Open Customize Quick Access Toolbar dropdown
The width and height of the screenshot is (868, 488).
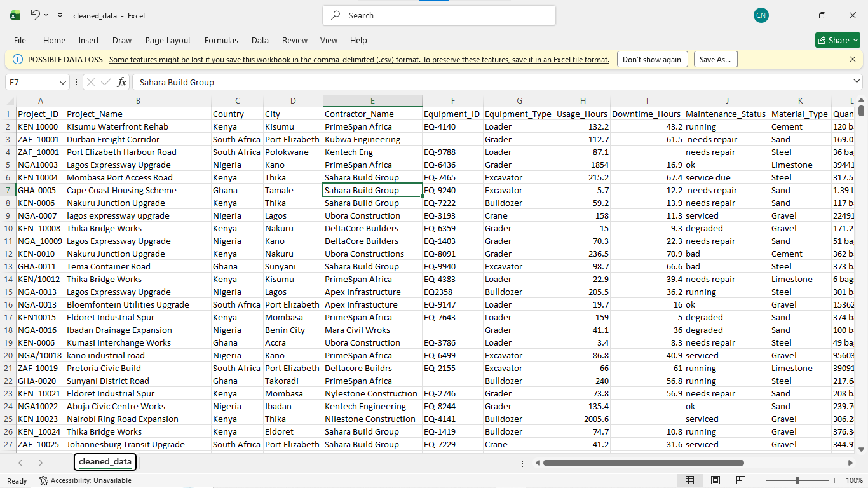(60, 15)
